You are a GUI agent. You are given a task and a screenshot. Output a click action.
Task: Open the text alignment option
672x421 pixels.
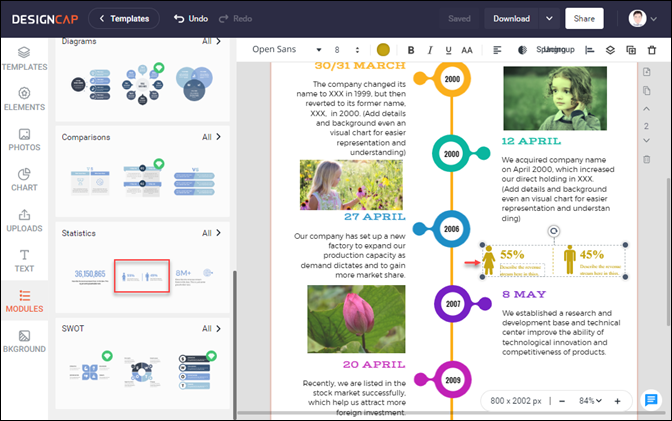point(497,50)
